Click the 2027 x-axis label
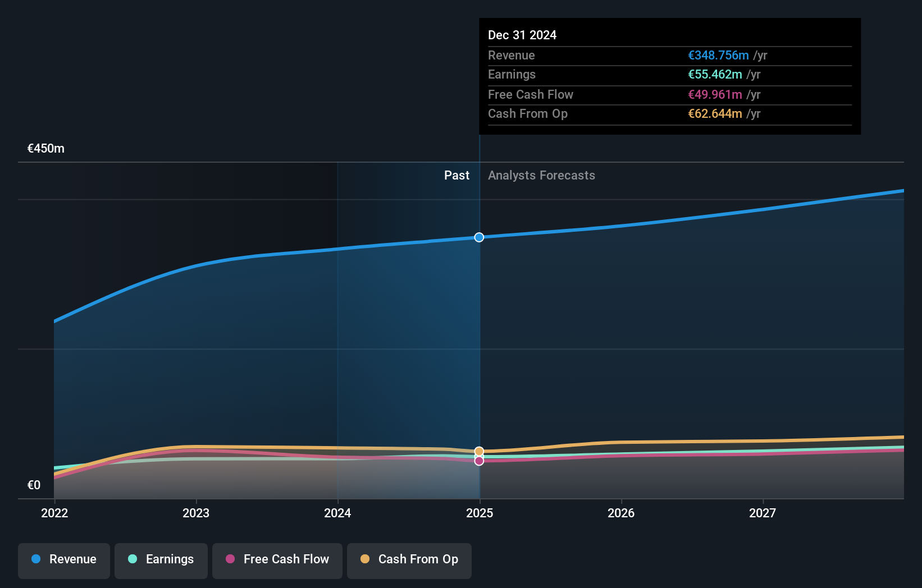The height and width of the screenshot is (588, 922). (763, 513)
